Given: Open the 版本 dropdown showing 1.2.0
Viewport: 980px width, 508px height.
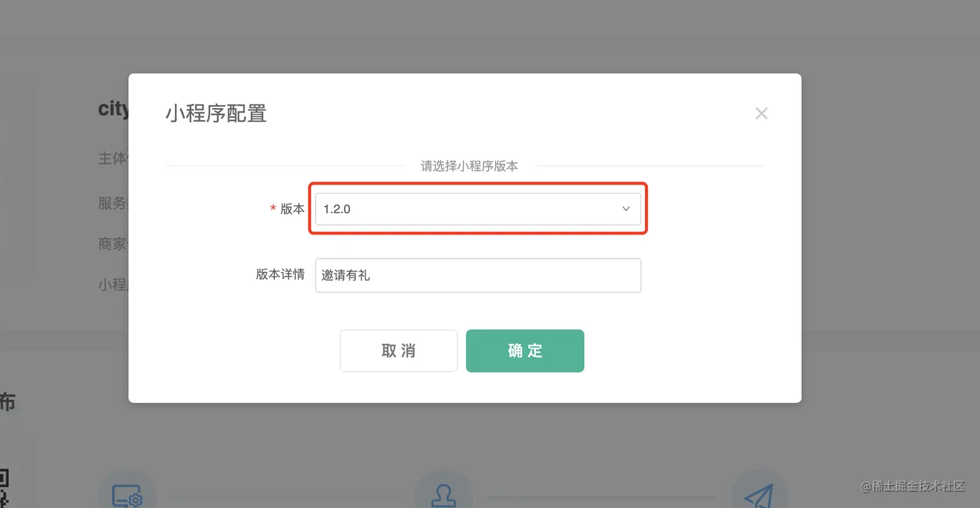Looking at the screenshot, I should tap(467, 209).
